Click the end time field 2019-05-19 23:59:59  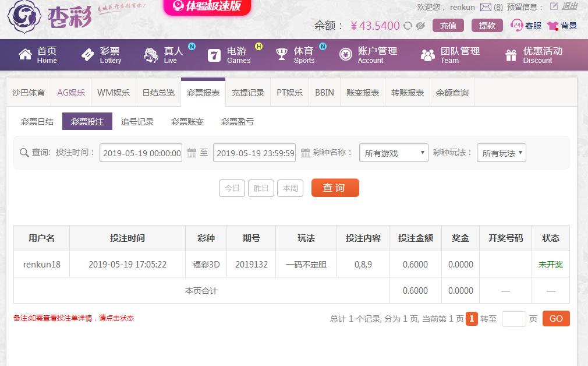[254, 153]
